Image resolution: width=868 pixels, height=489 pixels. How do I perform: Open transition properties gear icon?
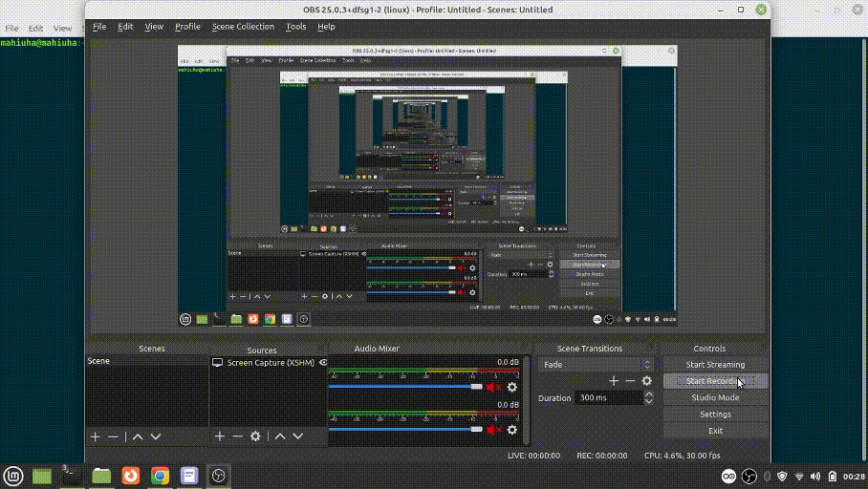point(646,380)
